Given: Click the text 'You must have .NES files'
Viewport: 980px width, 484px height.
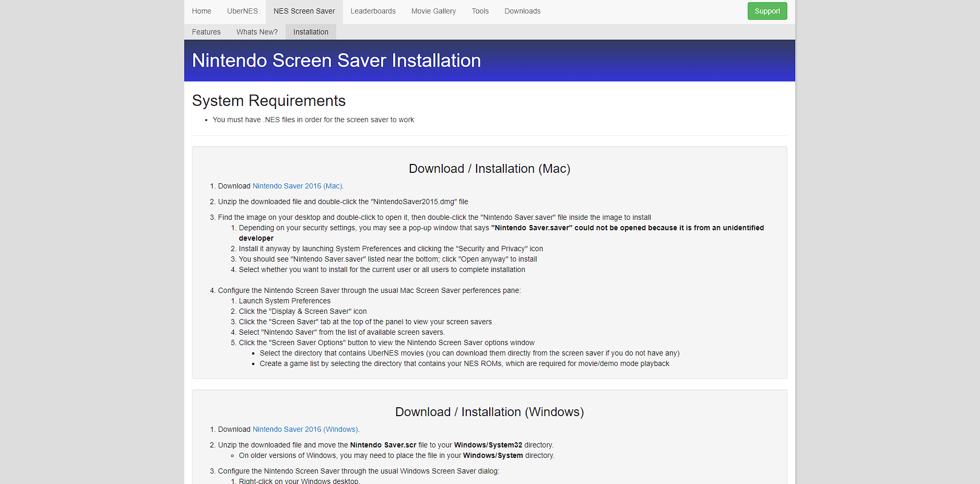Looking at the screenshot, I should click(313, 120).
